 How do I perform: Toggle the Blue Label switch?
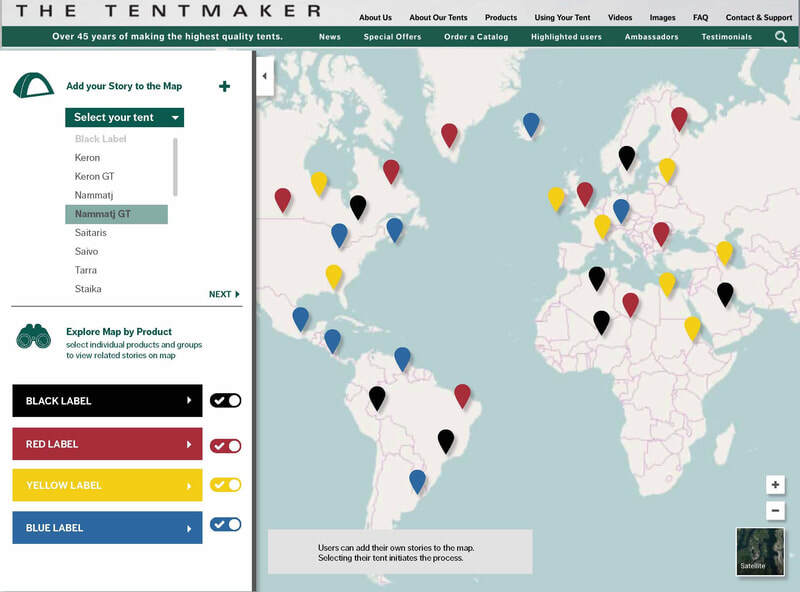226,524
